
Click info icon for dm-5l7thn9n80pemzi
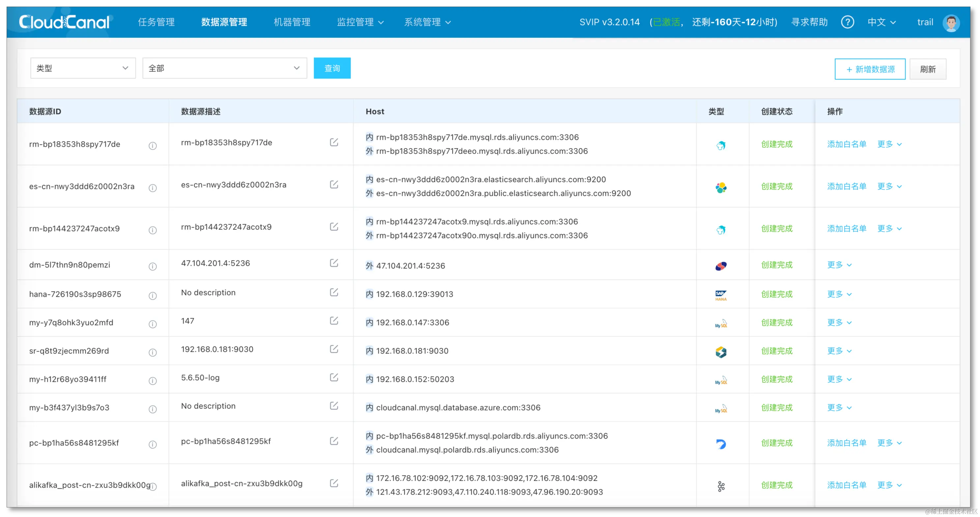[153, 266]
